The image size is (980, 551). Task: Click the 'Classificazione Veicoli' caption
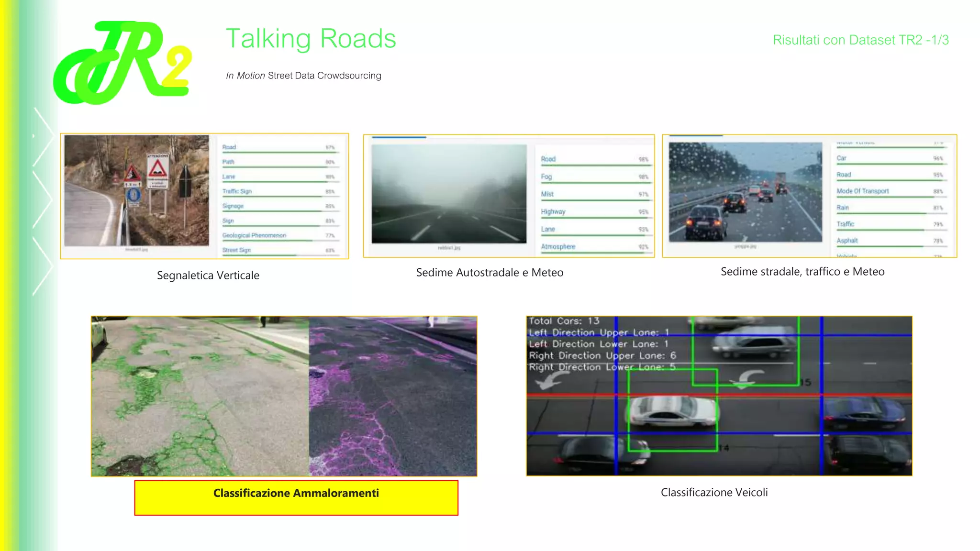714,493
